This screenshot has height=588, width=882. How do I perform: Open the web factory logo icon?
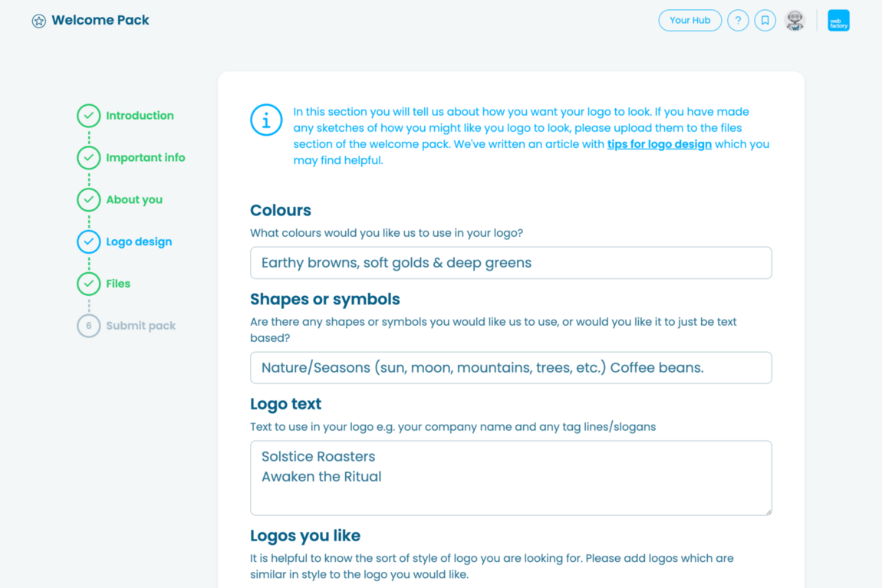(x=838, y=20)
